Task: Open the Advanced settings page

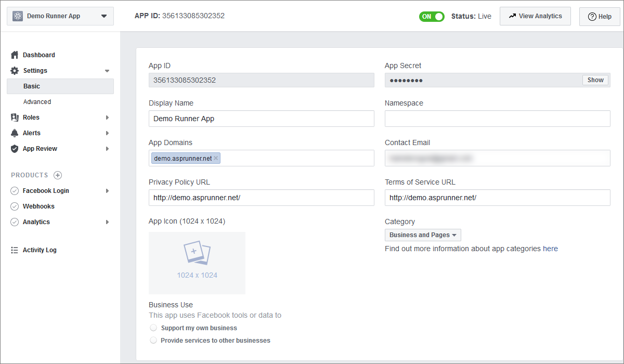Action: click(37, 102)
